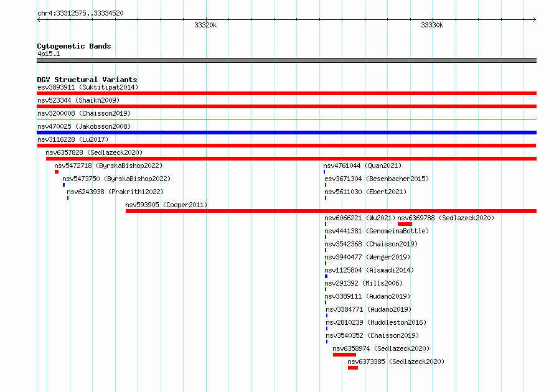Open the nsv6369788 (Sedlazeck2020) label
The height and width of the screenshot is (392, 554).
pyautogui.click(x=446, y=218)
